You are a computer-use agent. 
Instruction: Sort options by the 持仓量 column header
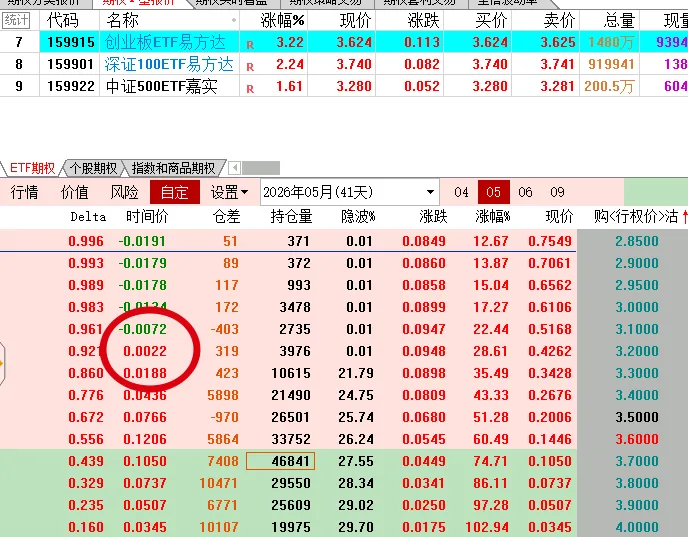pos(291,217)
